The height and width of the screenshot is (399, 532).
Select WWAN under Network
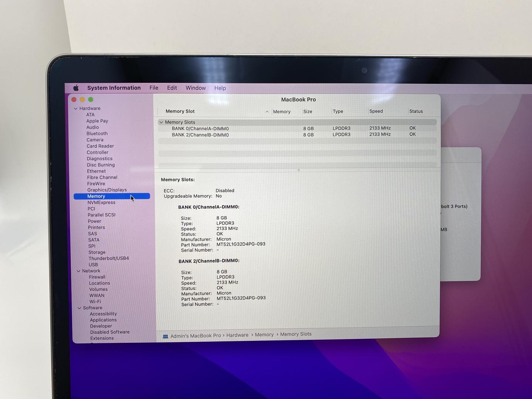tap(97, 296)
